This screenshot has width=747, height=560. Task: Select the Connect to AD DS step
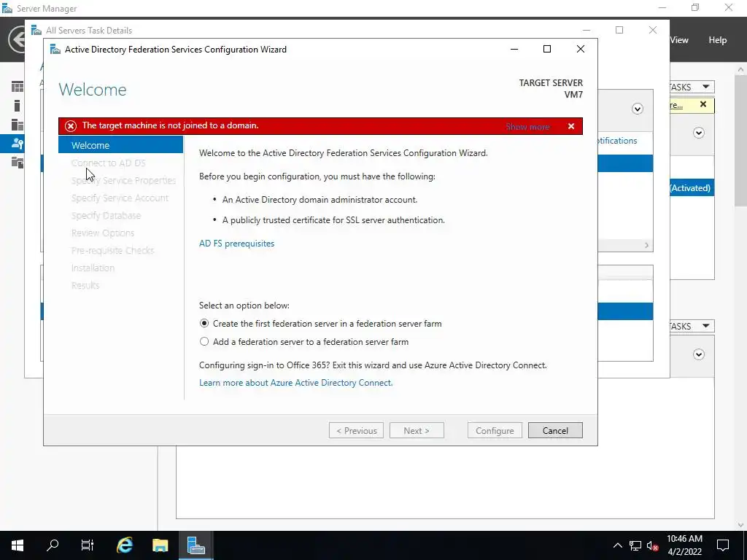click(x=108, y=163)
